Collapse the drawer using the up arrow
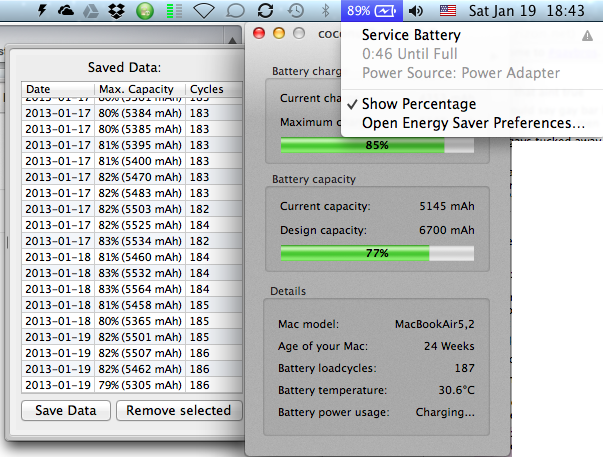 tap(232, 40)
